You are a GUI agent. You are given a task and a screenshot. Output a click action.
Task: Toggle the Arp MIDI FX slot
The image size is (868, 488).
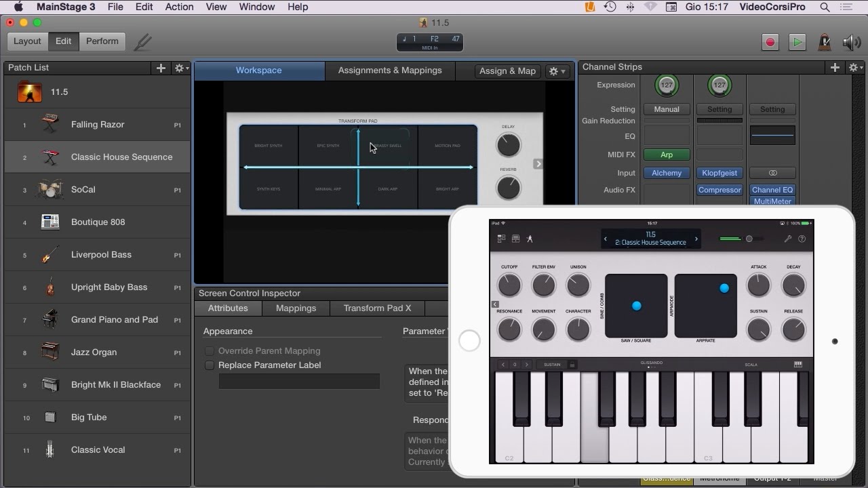(x=667, y=155)
